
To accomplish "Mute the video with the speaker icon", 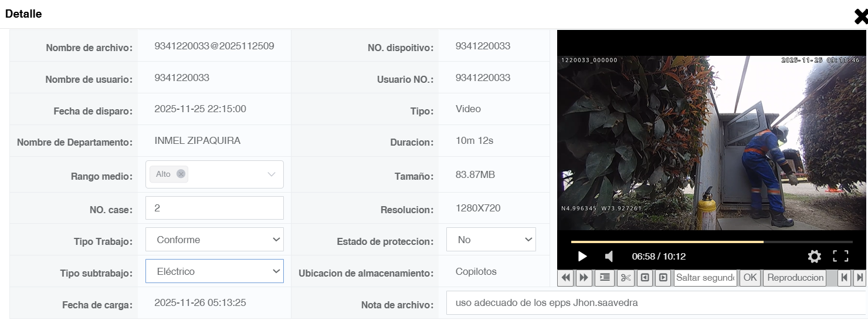I will [x=609, y=256].
